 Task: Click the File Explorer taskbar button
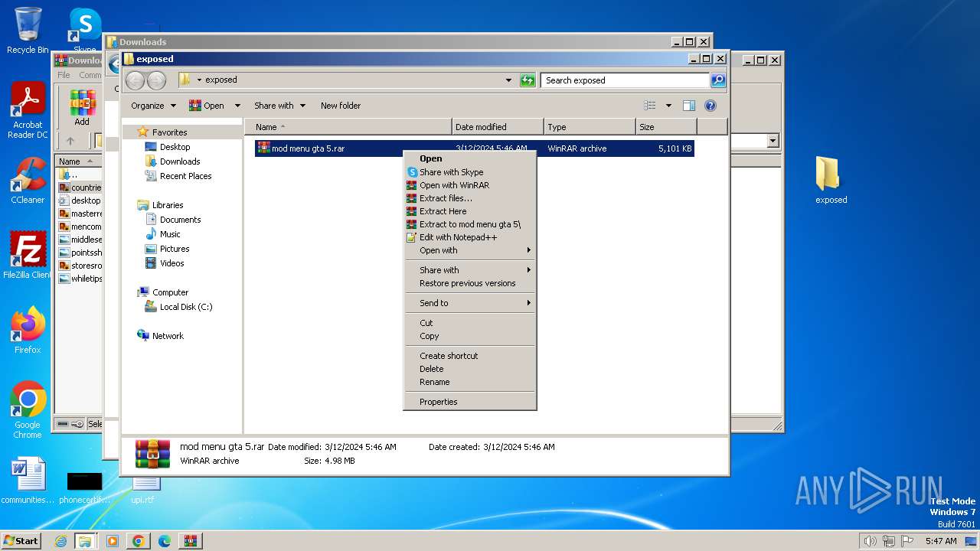pos(85,541)
